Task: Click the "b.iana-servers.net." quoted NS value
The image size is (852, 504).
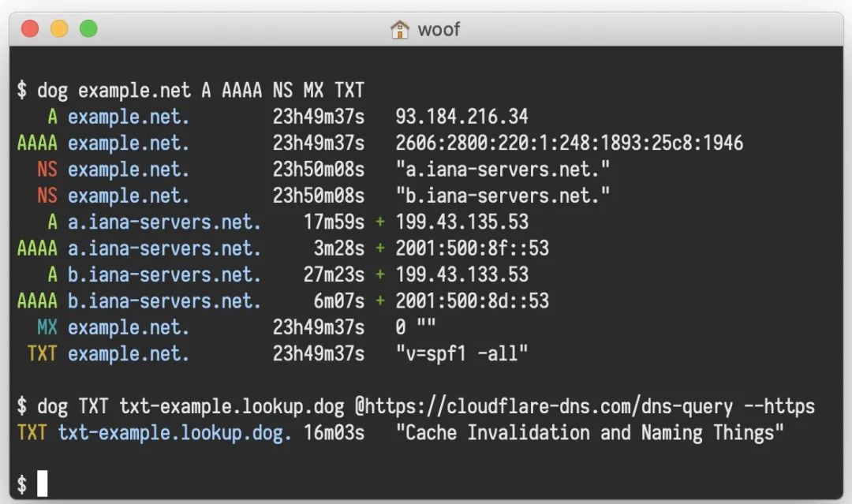Action: [x=503, y=196]
